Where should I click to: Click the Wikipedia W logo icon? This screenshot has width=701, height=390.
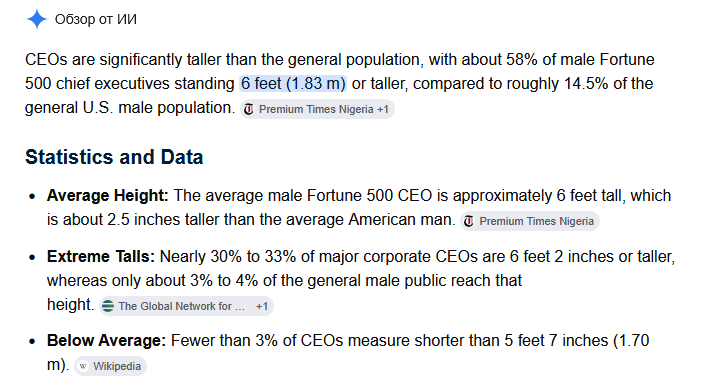[83, 366]
